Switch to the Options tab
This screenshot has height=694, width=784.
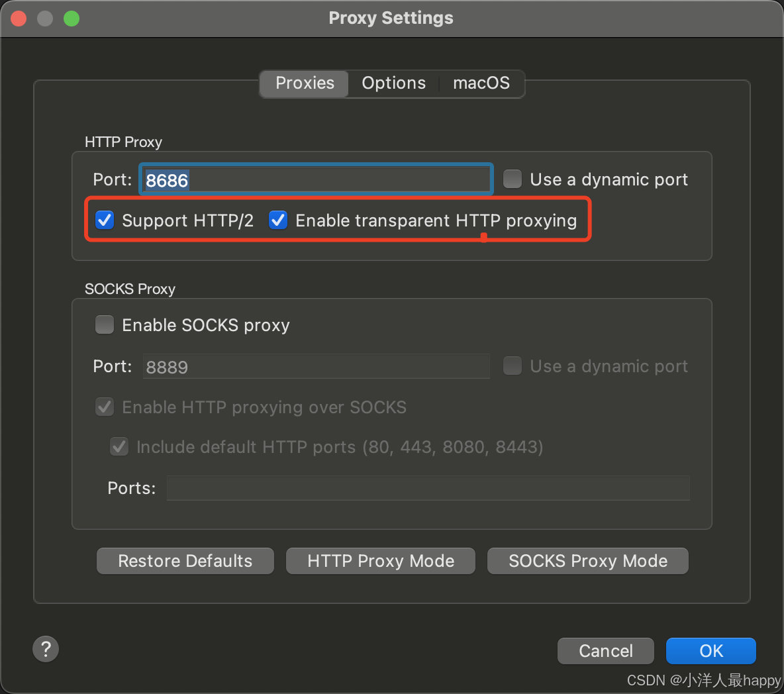[393, 83]
